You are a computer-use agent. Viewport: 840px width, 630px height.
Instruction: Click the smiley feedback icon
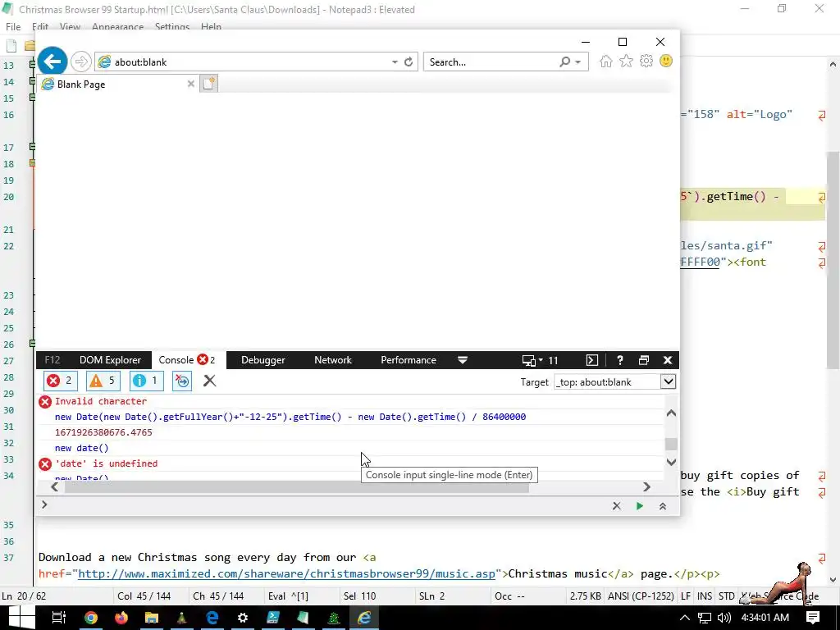(666, 61)
